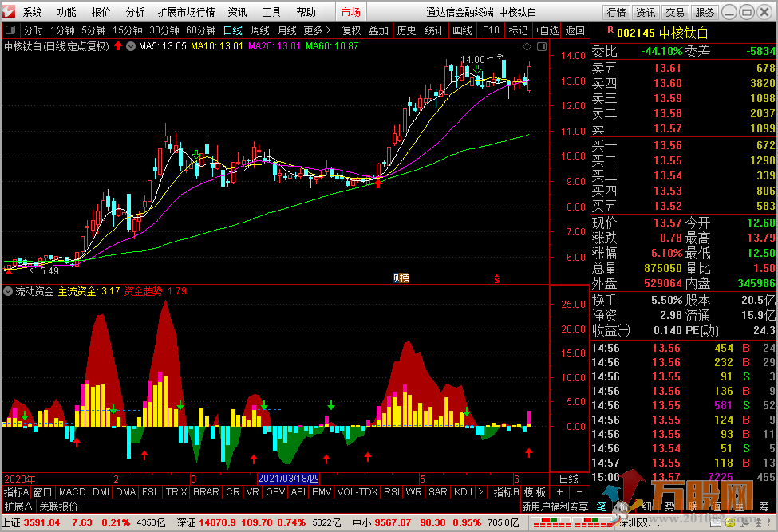Viewport: 778px width, 532px height.
Task: Select the 市场 tab in the title bar
Action: (x=350, y=12)
